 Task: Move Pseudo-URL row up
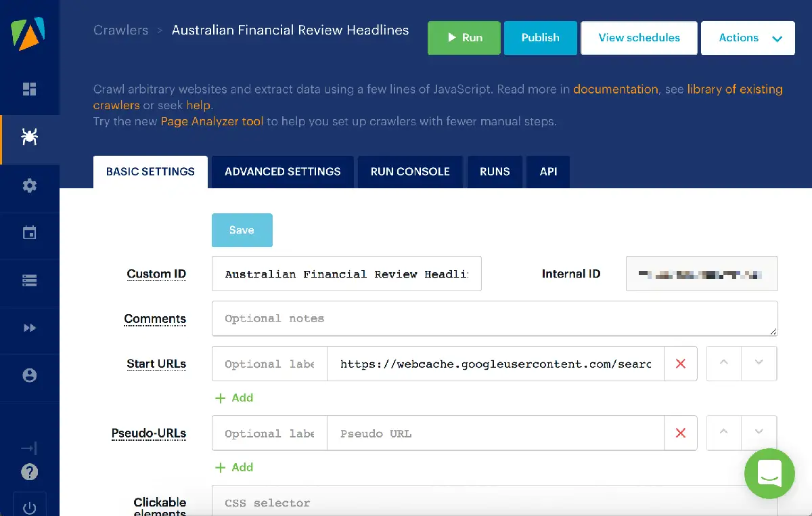(x=724, y=433)
